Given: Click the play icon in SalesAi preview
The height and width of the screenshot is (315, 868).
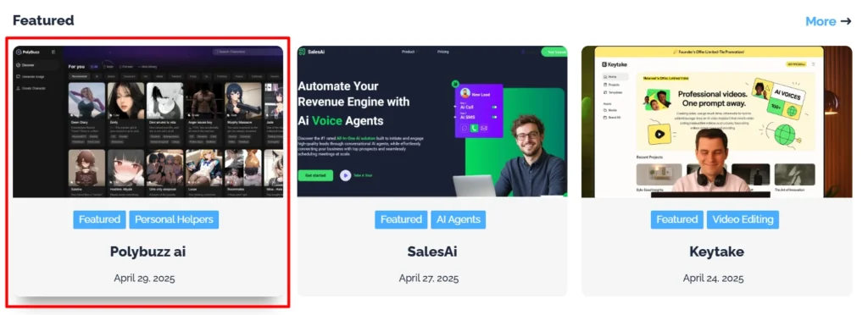Looking at the screenshot, I should (x=346, y=175).
